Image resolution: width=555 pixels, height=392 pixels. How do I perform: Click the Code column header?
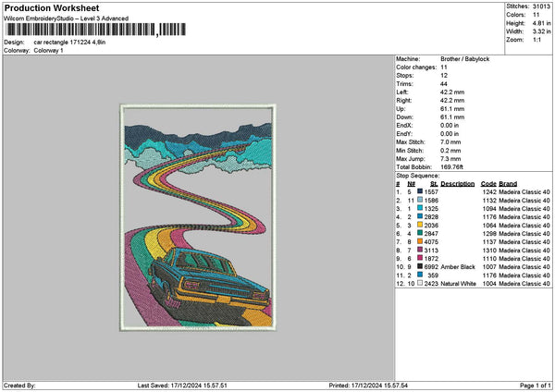coord(488,183)
